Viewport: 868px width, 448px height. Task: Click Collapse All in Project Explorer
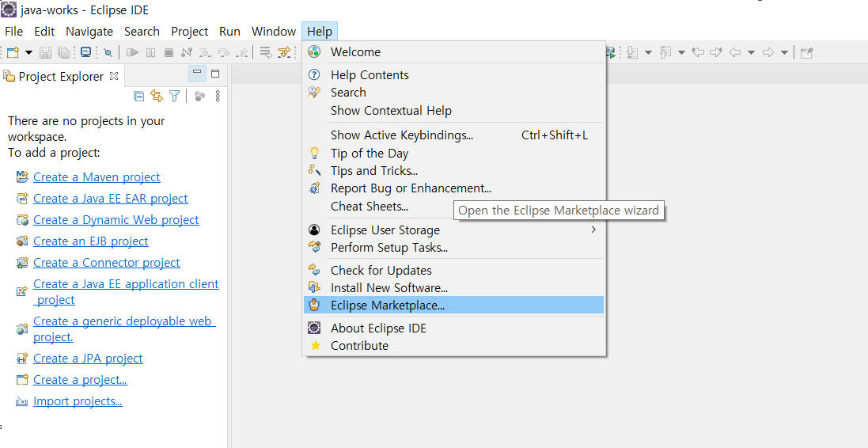coord(139,97)
